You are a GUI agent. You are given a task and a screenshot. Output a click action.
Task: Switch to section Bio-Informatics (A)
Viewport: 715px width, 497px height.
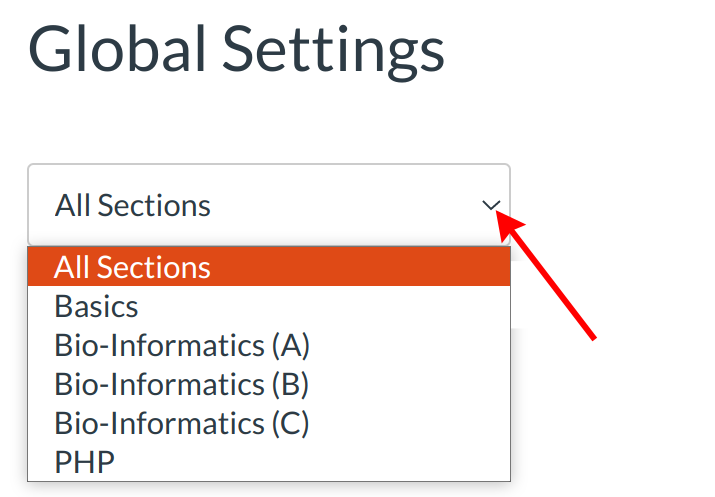point(182,345)
